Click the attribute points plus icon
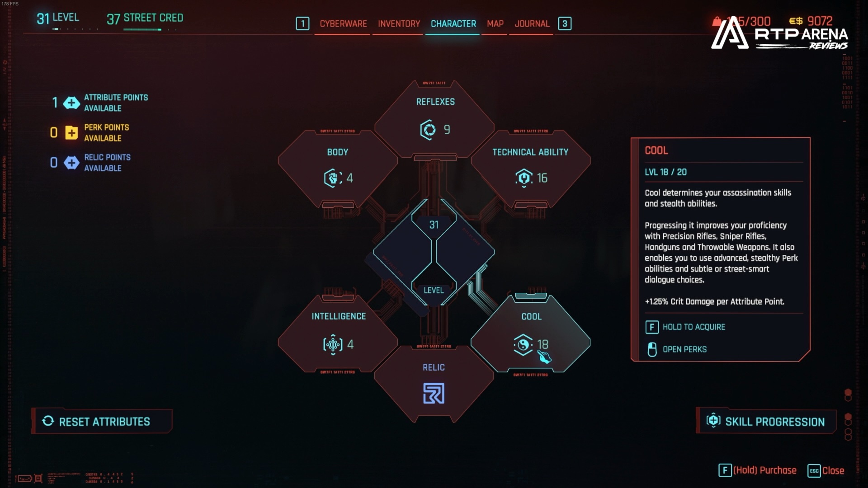This screenshot has width=868, height=488. pos(71,103)
